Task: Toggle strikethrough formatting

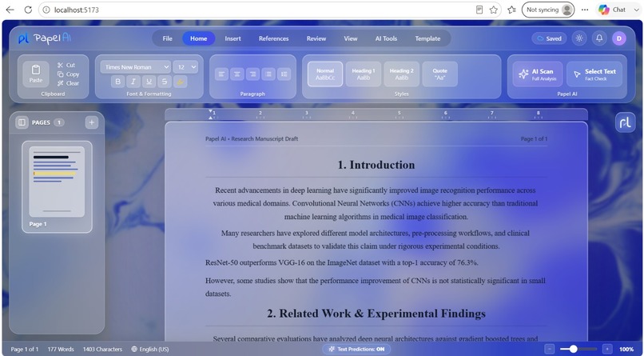Action: pyautogui.click(x=165, y=82)
